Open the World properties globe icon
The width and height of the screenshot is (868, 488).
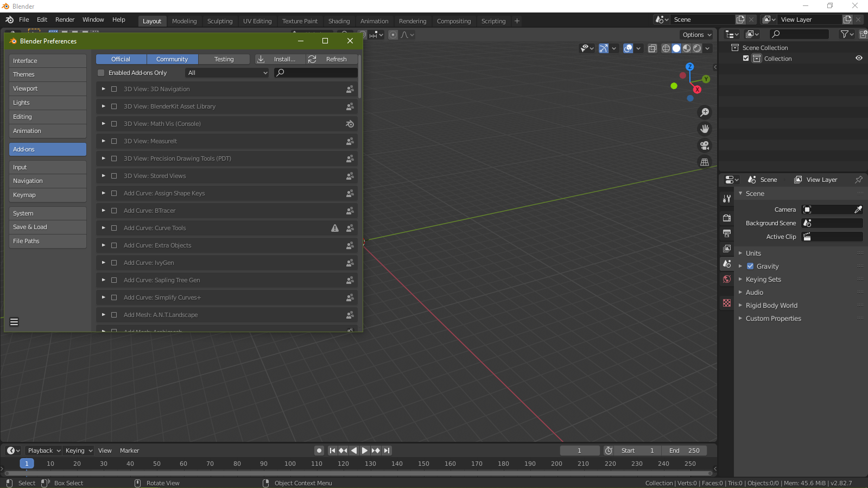[x=727, y=279]
